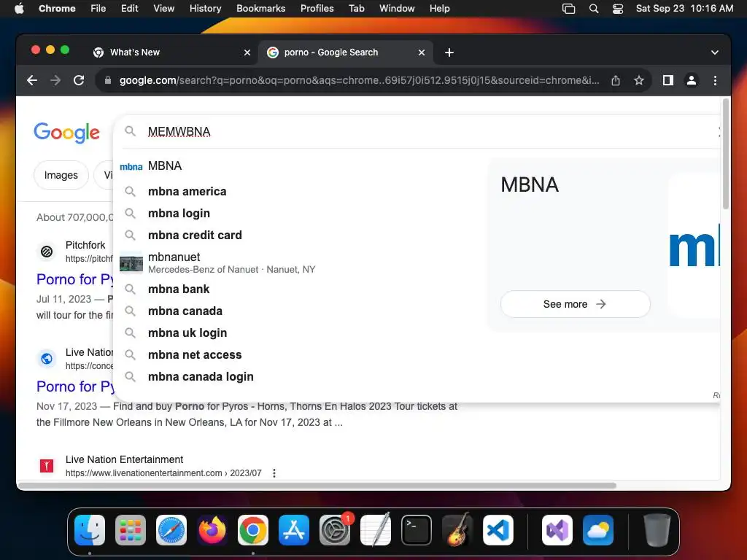Image resolution: width=747 pixels, height=560 pixels.
Task: Select the mbna bank suggestion
Action: [300, 289]
